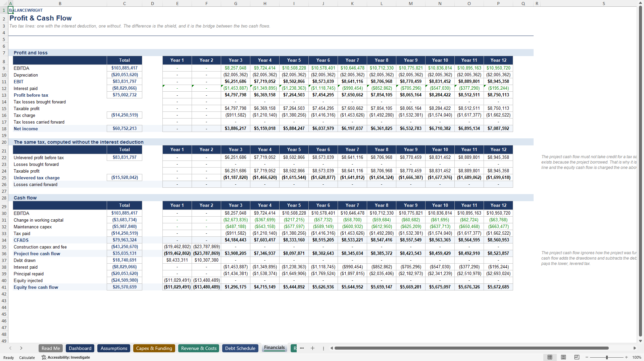Click the next sheet navigation arrow

pyautogui.click(x=21, y=348)
